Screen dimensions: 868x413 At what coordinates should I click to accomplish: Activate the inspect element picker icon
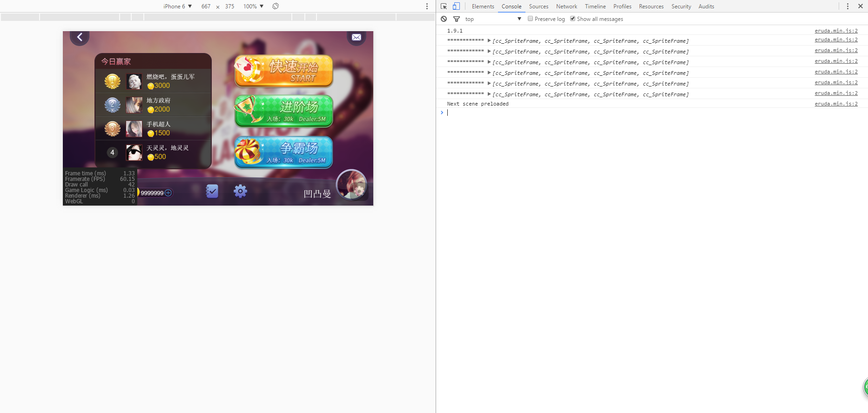click(x=444, y=7)
